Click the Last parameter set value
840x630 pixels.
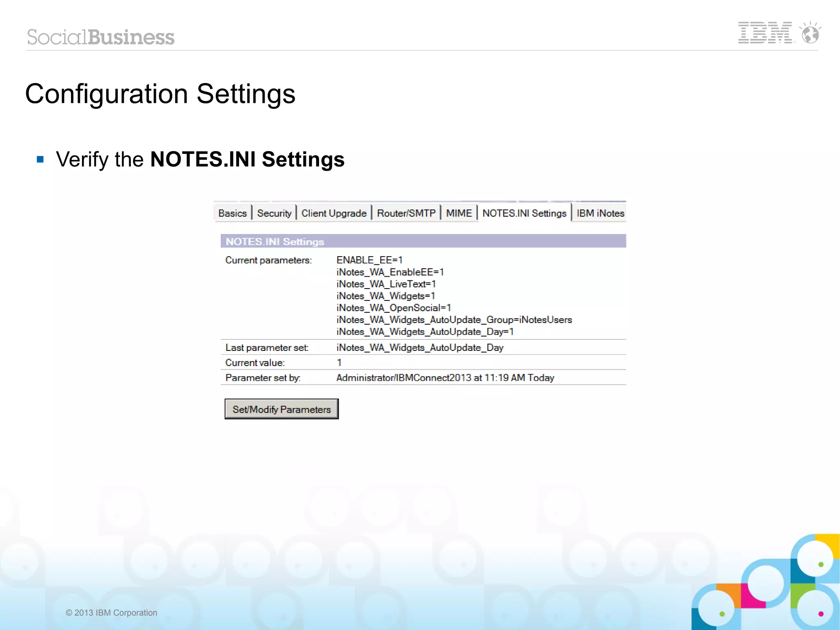[420, 347]
